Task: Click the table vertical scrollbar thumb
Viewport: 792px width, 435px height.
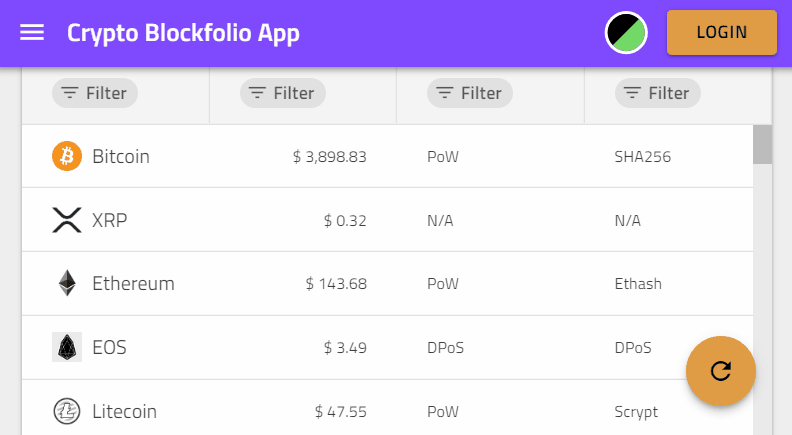Action: (762, 144)
